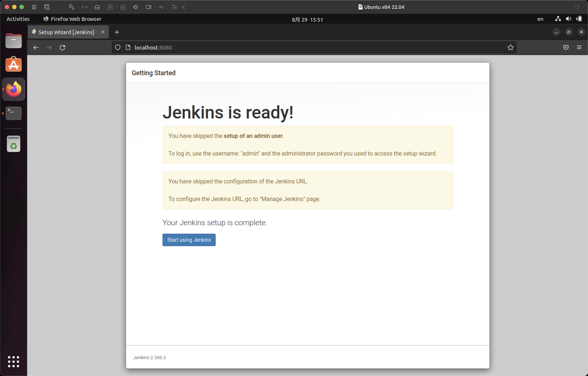Open the clock and calendar panel

point(307,19)
